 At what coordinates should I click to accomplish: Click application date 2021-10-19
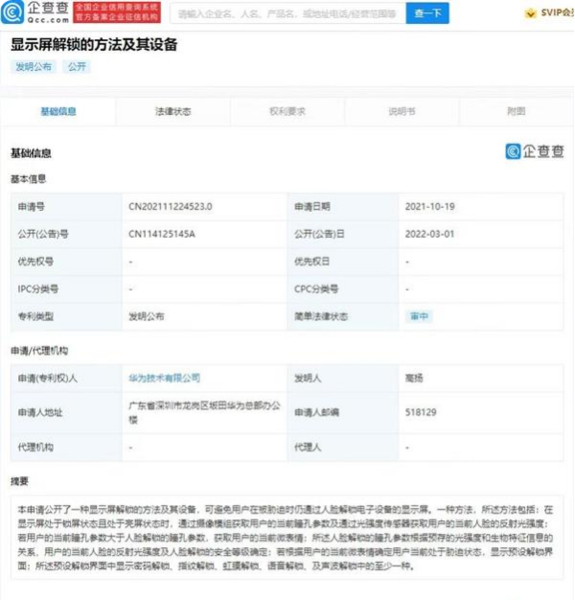tap(430, 207)
